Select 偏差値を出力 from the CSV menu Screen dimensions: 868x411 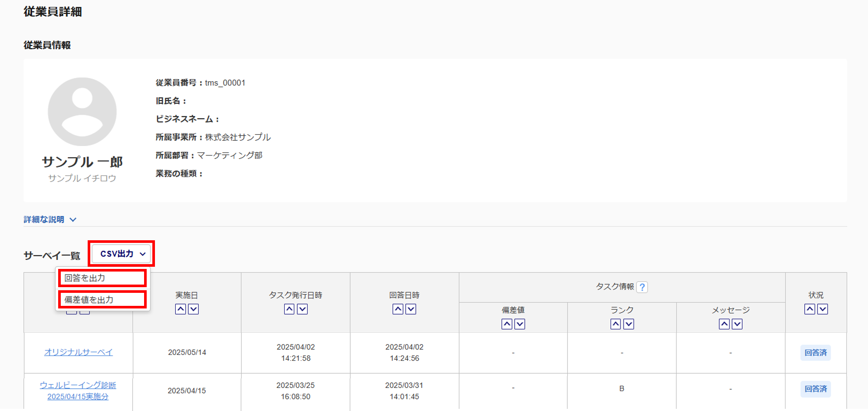click(x=102, y=300)
